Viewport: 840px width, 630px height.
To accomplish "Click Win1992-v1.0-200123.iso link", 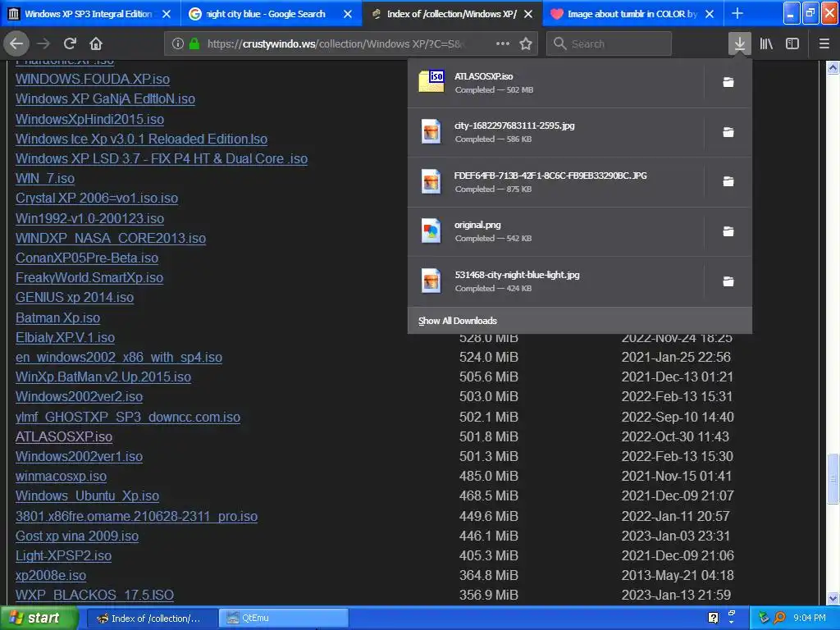I will 89,218.
